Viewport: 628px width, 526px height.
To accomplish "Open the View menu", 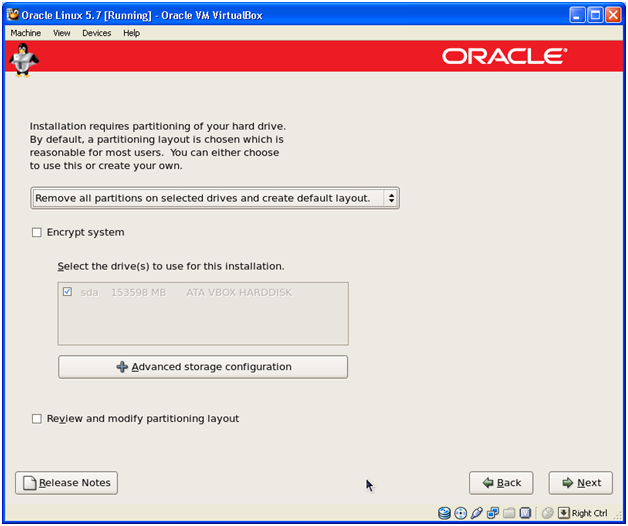I will coord(62,33).
